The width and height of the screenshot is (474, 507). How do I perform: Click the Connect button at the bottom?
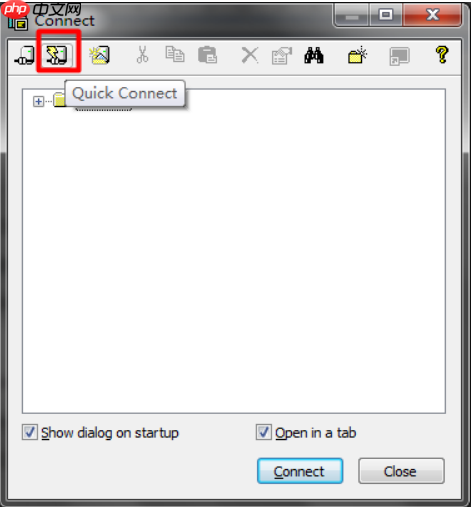[300, 471]
